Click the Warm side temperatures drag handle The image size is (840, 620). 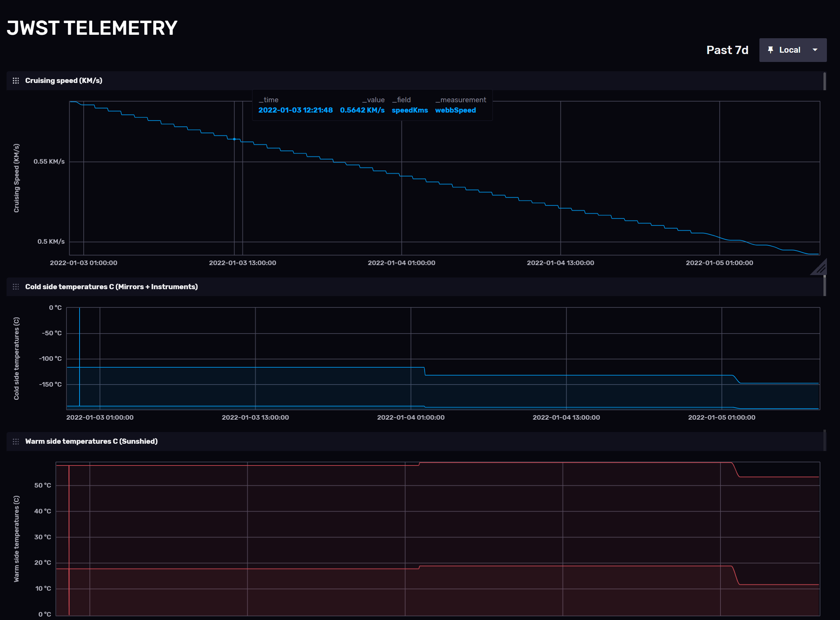pos(16,441)
